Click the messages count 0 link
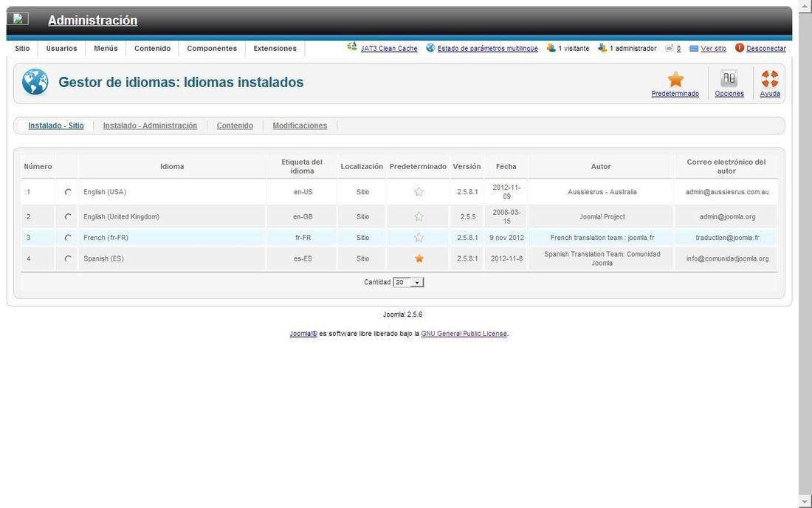This screenshot has height=508, width=812. tap(678, 48)
